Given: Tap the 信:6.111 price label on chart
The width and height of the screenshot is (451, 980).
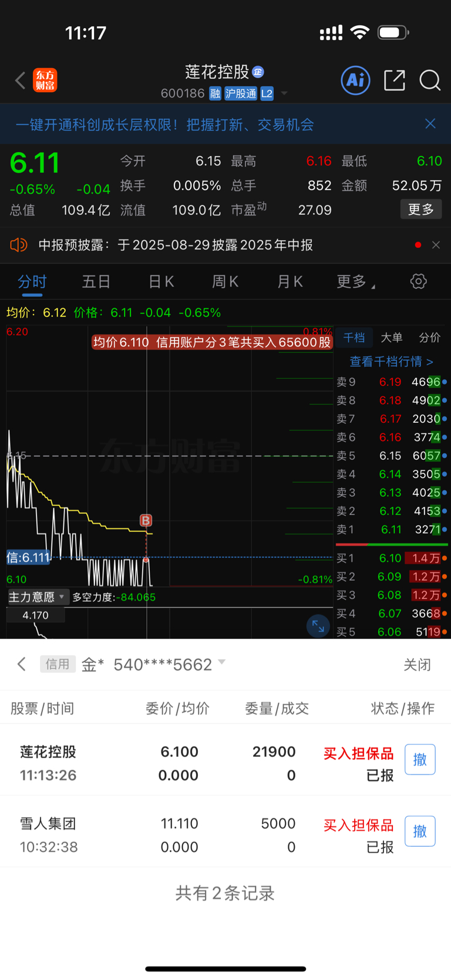Looking at the screenshot, I should coord(28,557).
